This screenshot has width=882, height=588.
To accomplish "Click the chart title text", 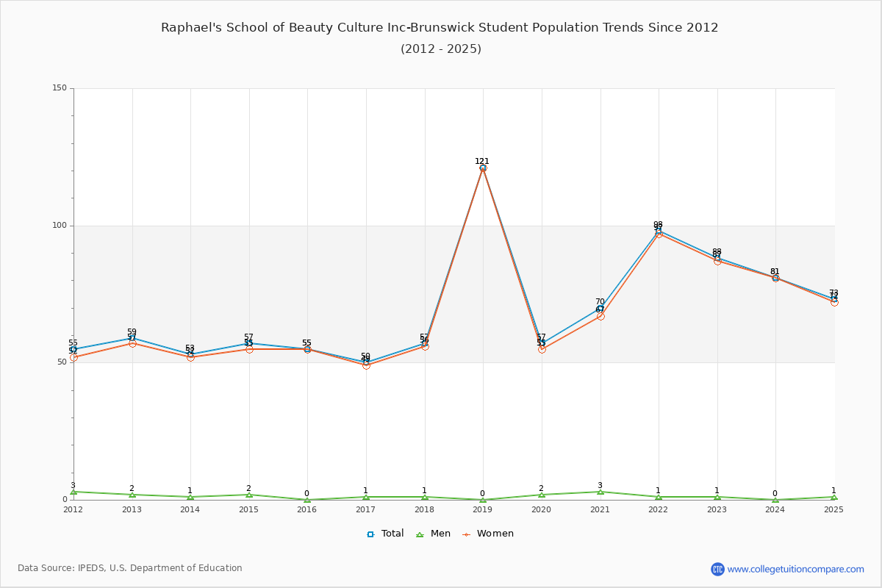I will pos(440,28).
